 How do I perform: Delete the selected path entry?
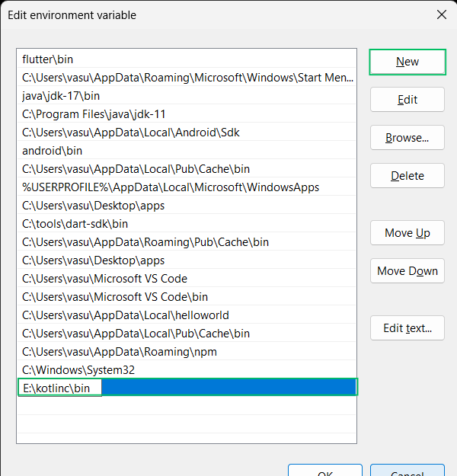[407, 176]
